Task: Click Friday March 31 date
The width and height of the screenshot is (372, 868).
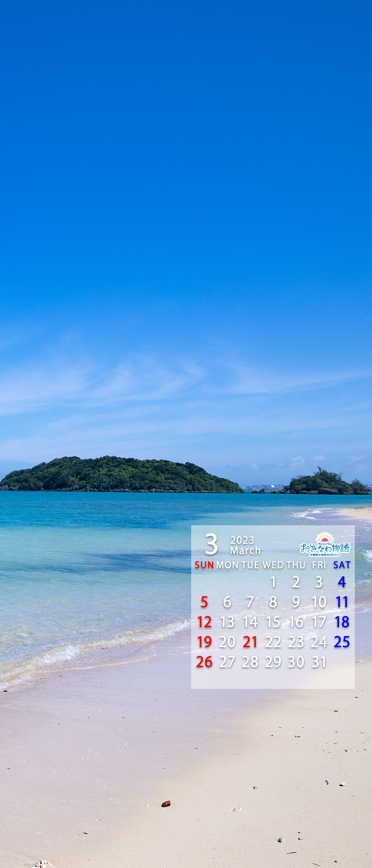Action: coord(319,662)
